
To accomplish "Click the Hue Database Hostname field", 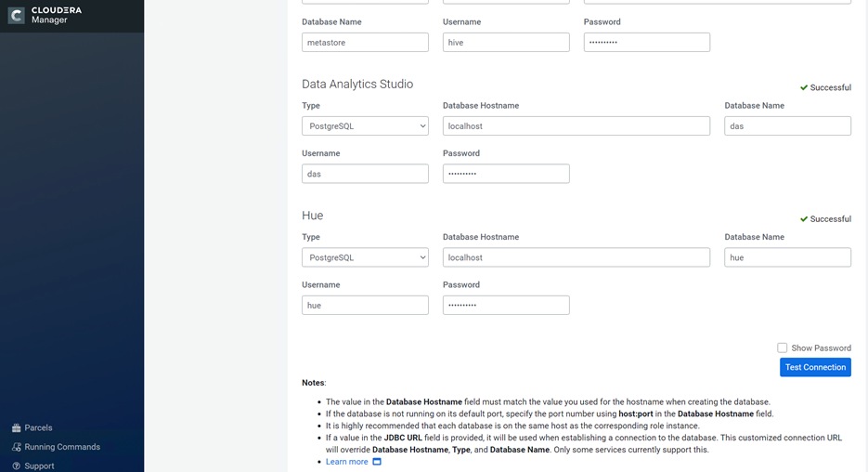I will pyautogui.click(x=577, y=257).
